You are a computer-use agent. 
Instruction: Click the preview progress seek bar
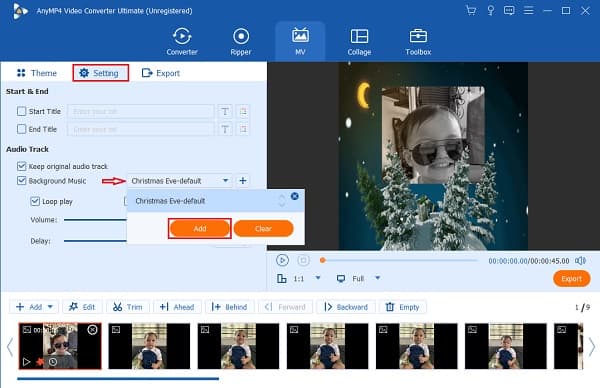point(399,260)
